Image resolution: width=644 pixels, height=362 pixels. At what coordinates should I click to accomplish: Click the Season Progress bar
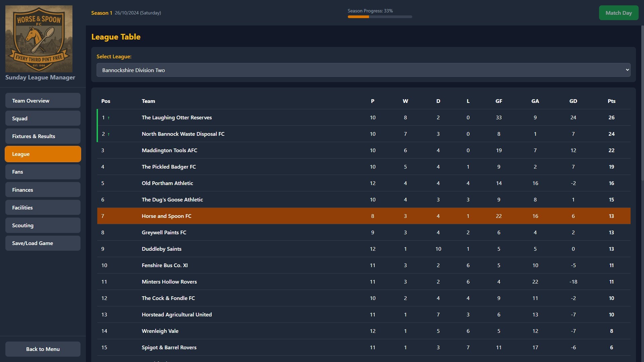[379, 17]
